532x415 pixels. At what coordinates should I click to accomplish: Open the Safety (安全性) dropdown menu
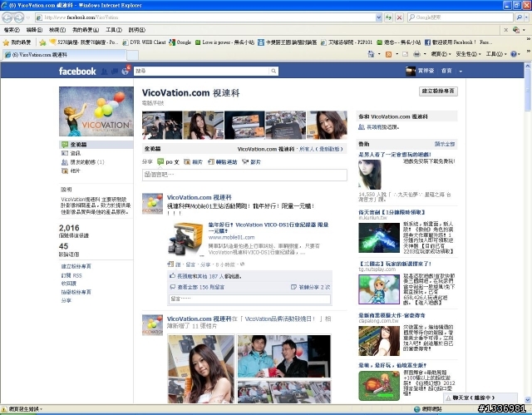[x=468, y=54]
